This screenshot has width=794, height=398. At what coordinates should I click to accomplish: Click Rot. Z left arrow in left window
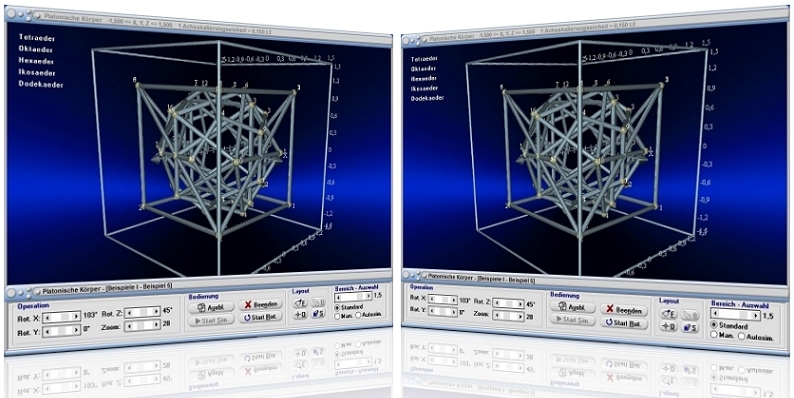point(129,313)
